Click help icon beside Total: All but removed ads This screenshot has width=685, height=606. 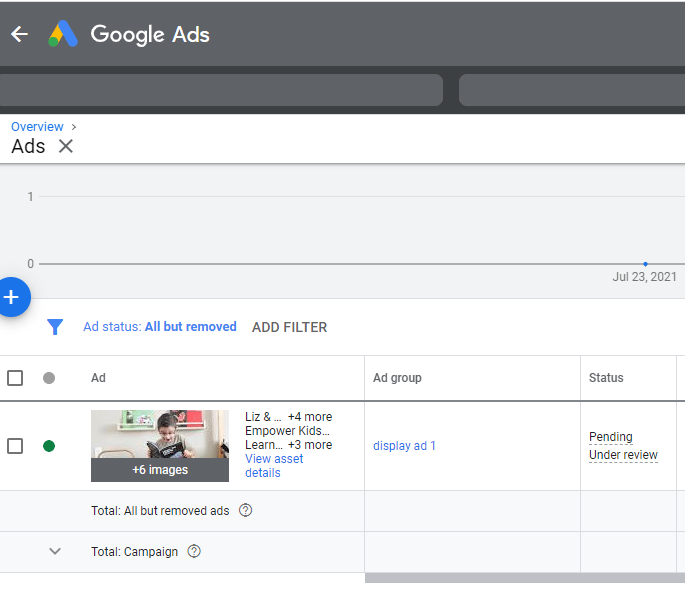[246, 510]
